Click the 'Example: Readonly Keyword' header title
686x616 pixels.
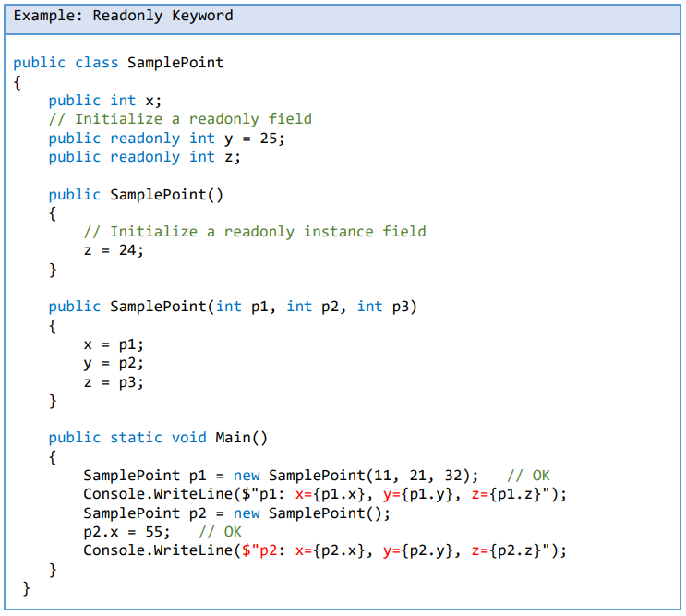[x=124, y=16]
